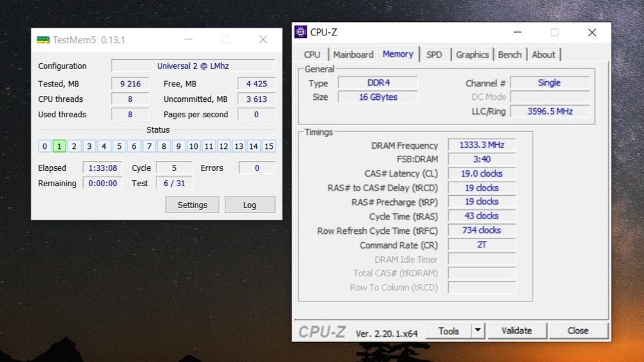Click status thread box 13
This screenshot has height=362, width=644.
pos(239,146)
